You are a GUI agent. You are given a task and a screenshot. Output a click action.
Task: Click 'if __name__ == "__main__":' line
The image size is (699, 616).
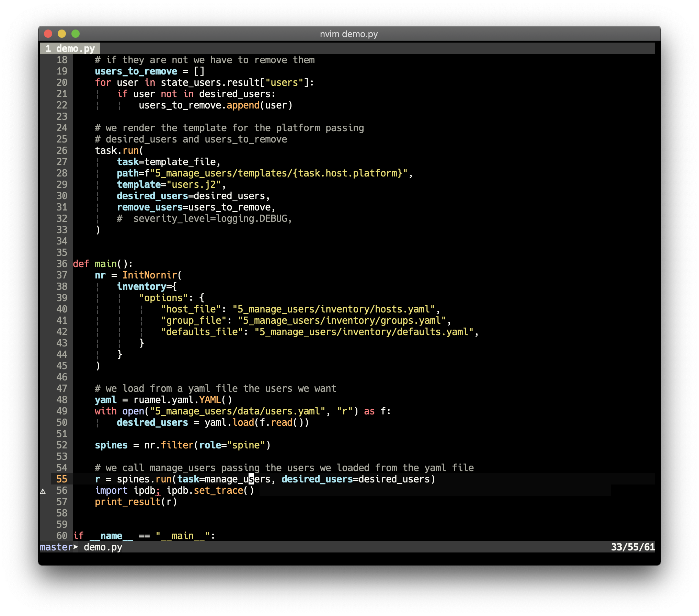click(144, 536)
